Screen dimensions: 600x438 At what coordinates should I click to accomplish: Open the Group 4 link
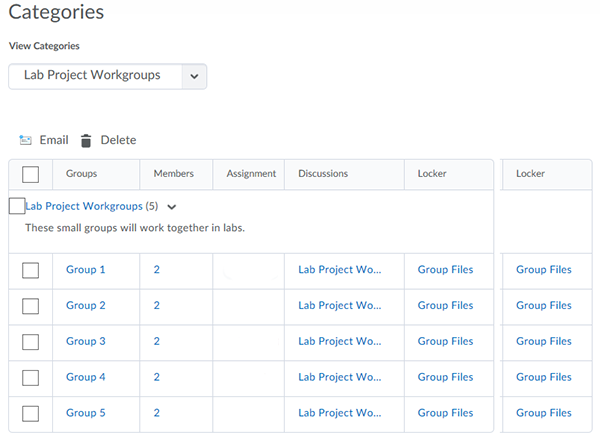coord(85,377)
